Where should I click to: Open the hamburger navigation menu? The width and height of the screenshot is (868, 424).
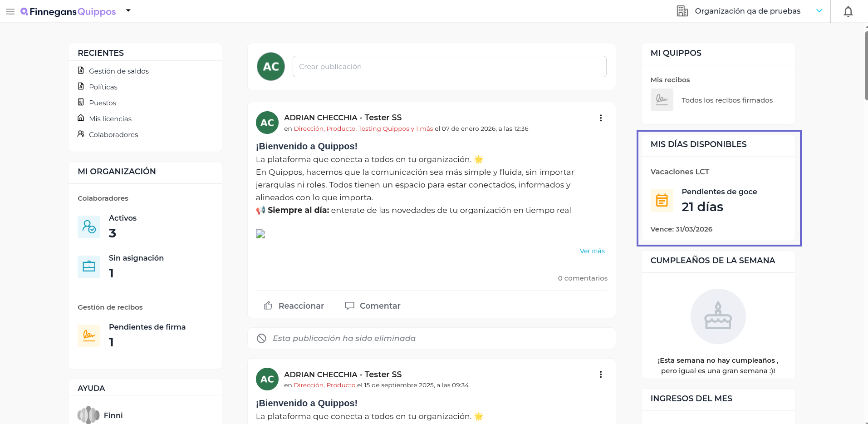pyautogui.click(x=10, y=11)
